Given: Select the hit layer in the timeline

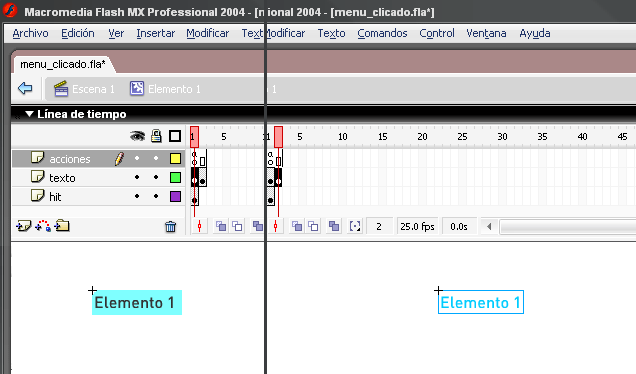Looking at the screenshot, I should coord(97,197).
